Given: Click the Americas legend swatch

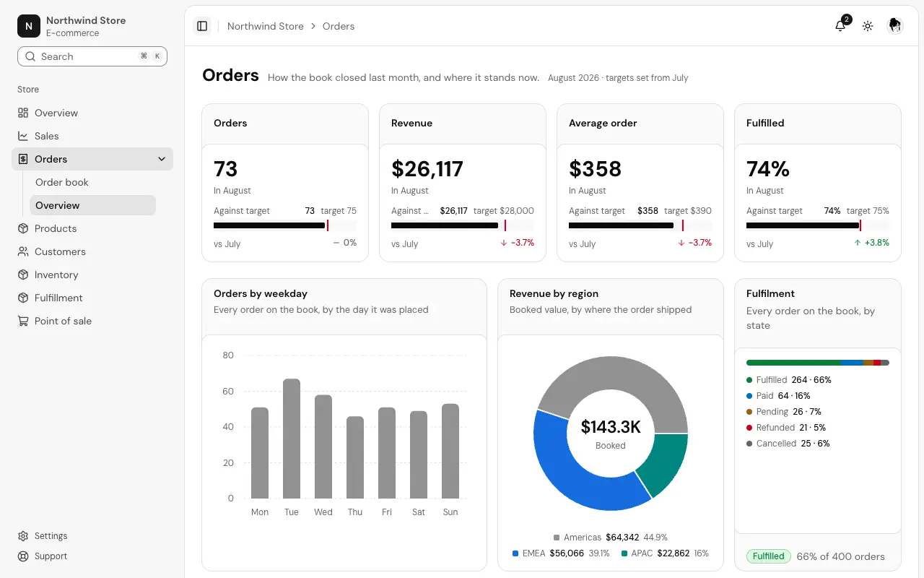Looking at the screenshot, I should coord(557,538).
